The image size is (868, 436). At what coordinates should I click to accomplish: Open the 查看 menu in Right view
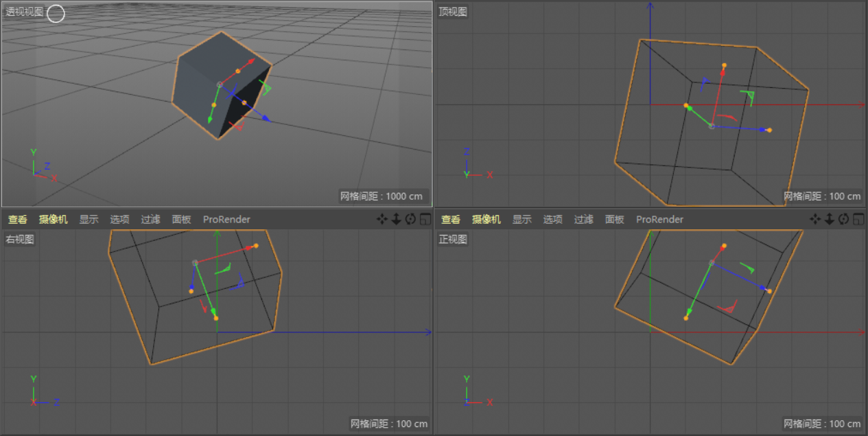17,219
